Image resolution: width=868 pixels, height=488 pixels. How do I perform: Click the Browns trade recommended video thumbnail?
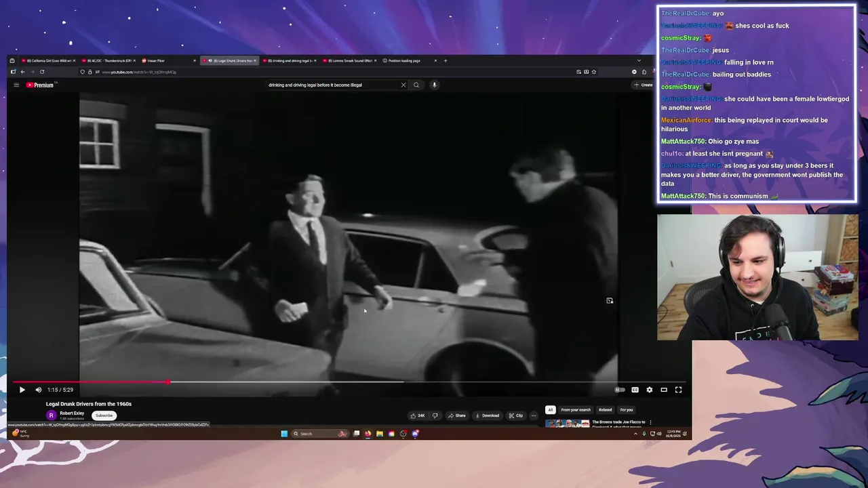pos(568,424)
